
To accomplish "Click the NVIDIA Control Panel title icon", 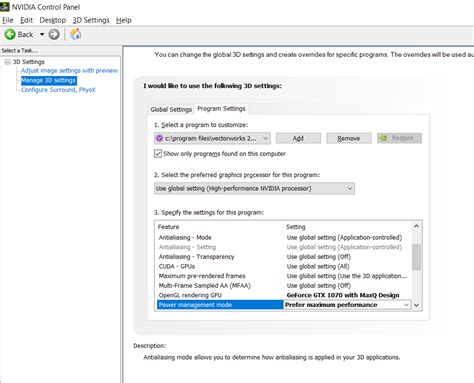I will click(x=5, y=6).
